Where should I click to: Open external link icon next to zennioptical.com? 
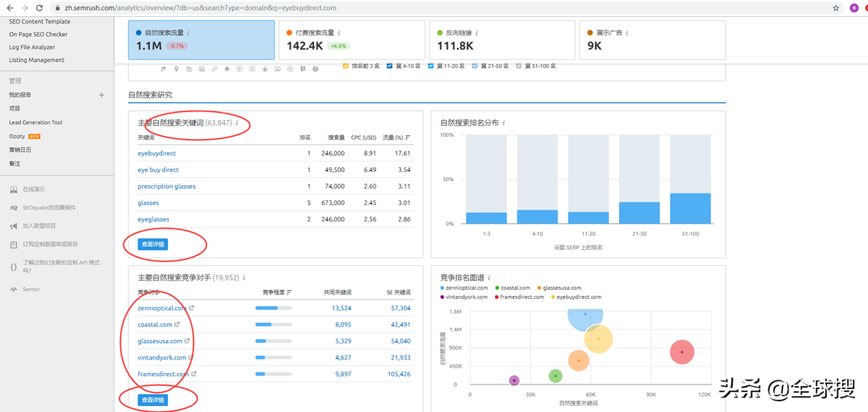tap(192, 308)
